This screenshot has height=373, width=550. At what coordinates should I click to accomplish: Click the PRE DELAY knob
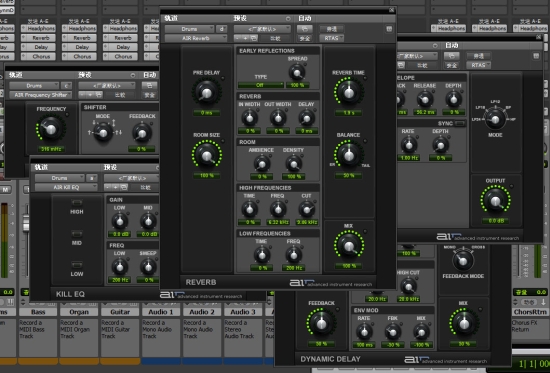(206, 92)
